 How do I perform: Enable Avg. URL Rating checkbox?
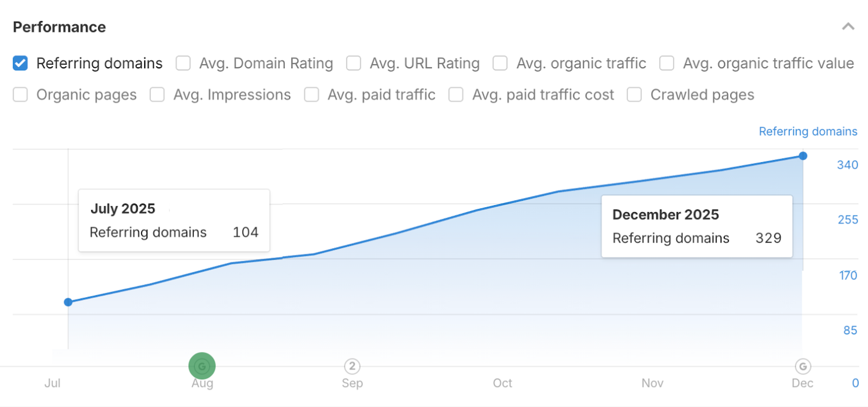(354, 63)
